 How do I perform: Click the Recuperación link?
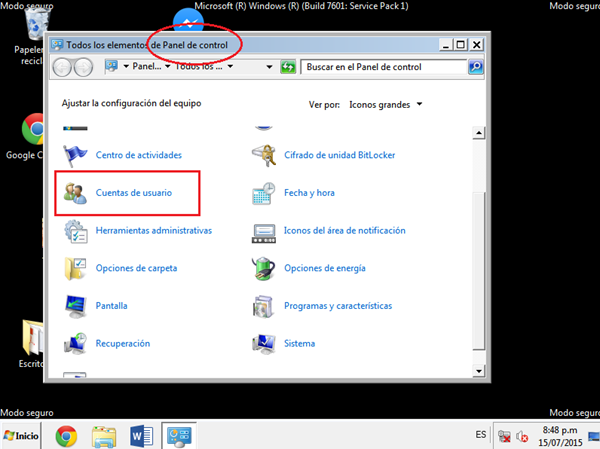coord(123,343)
